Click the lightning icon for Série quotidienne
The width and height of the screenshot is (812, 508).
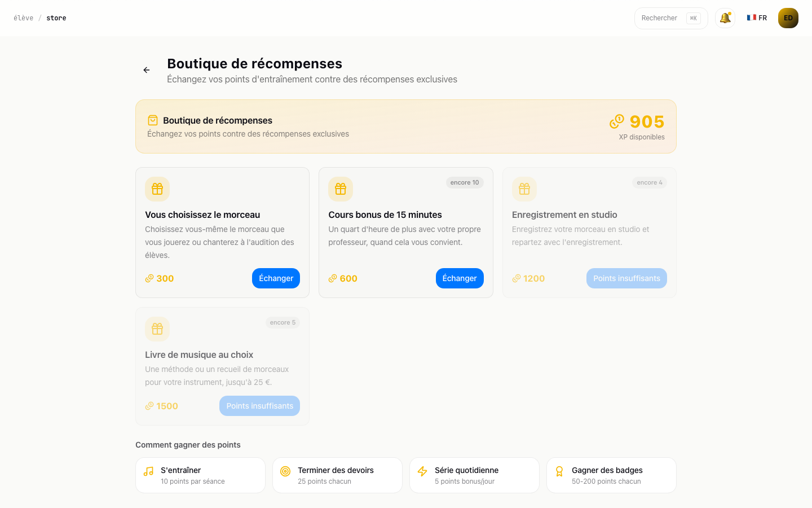[x=422, y=471]
